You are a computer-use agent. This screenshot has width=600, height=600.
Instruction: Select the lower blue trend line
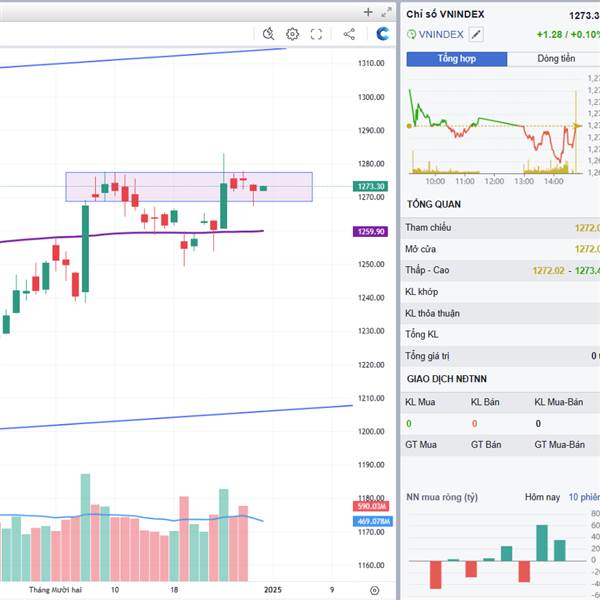click(176, 417)
